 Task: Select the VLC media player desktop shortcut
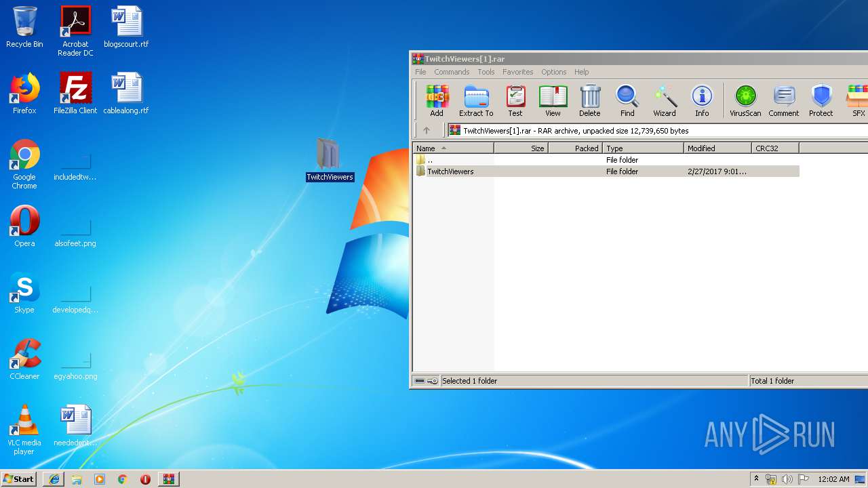tap(24, 430)
